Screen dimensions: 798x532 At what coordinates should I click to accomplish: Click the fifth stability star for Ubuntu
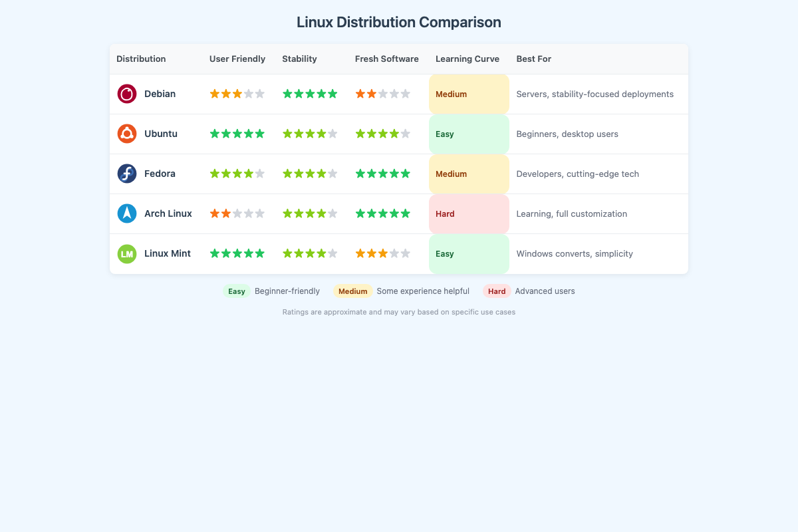pyautogui.click(x=333, y=134)
